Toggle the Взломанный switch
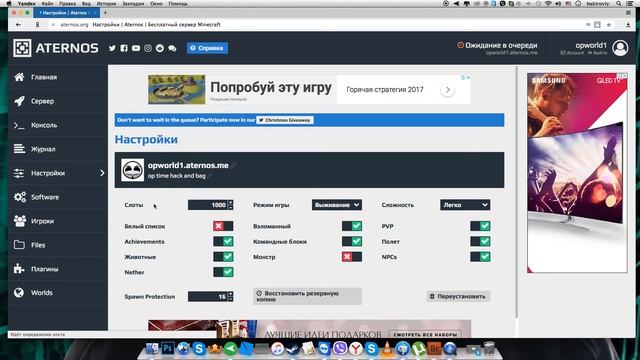Viewport: 640px width, 360px height. [352, 226]
